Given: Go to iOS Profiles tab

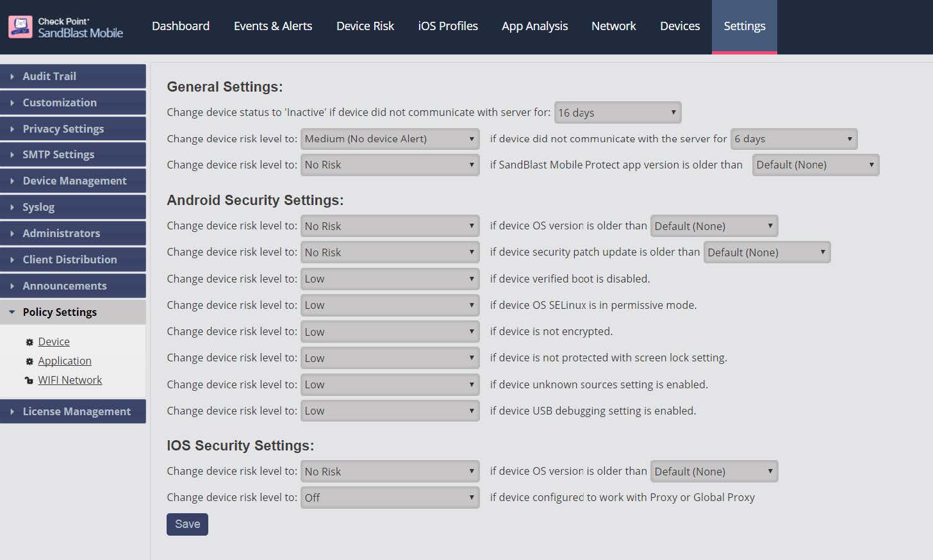Looking at the screenshot, I should tap(448, 26).
